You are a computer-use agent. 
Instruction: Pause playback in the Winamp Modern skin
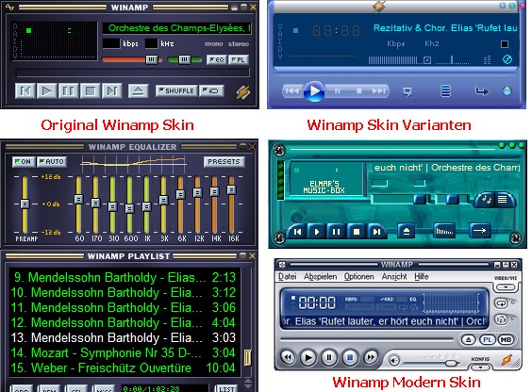[x=329, y=357]
